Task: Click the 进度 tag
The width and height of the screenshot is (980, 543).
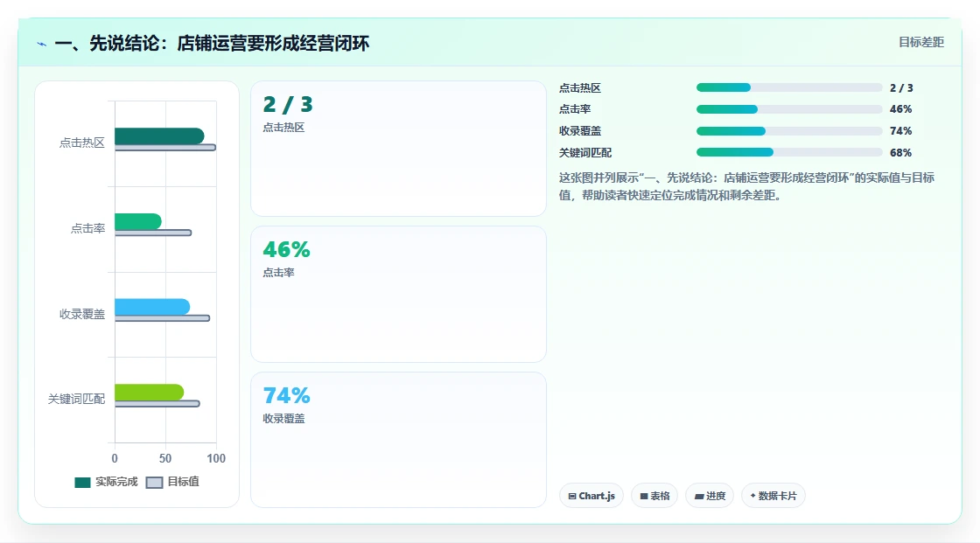Action: 710,496
